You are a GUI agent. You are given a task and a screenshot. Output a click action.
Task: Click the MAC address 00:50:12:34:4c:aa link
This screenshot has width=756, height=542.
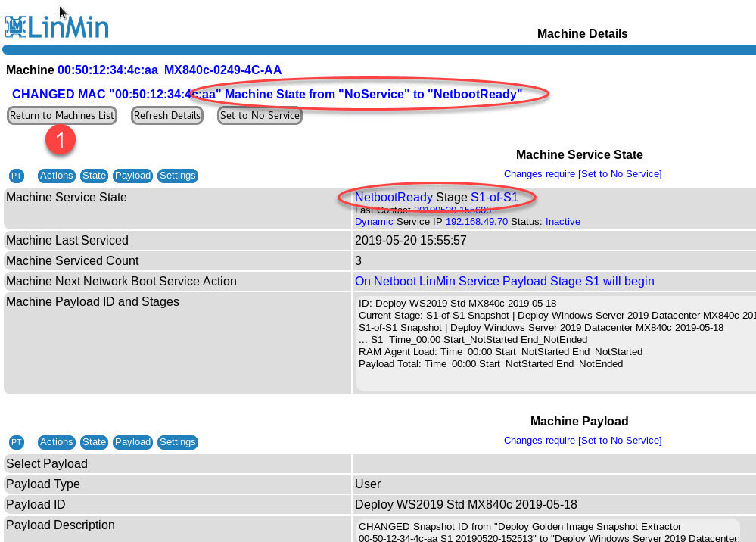pos(107,70)
